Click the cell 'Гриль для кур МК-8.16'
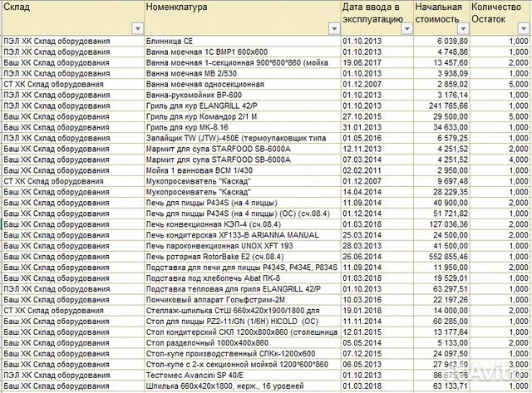 (x=243, y=127)
